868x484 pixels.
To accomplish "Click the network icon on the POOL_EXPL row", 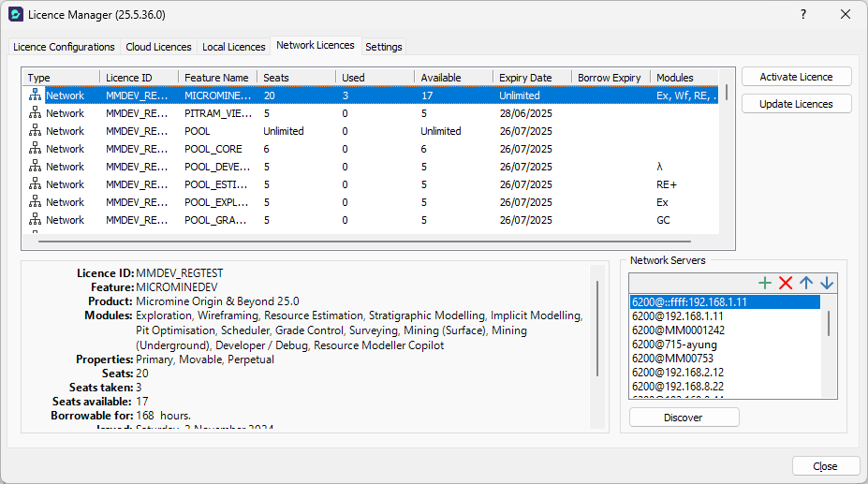I will point(35,201).
